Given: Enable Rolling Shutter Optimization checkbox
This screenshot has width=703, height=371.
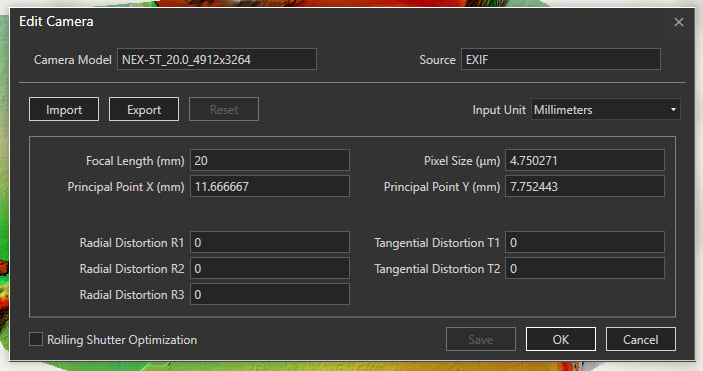Looking at the screenshot, I should pyautogui.click(x=36, y=339).
